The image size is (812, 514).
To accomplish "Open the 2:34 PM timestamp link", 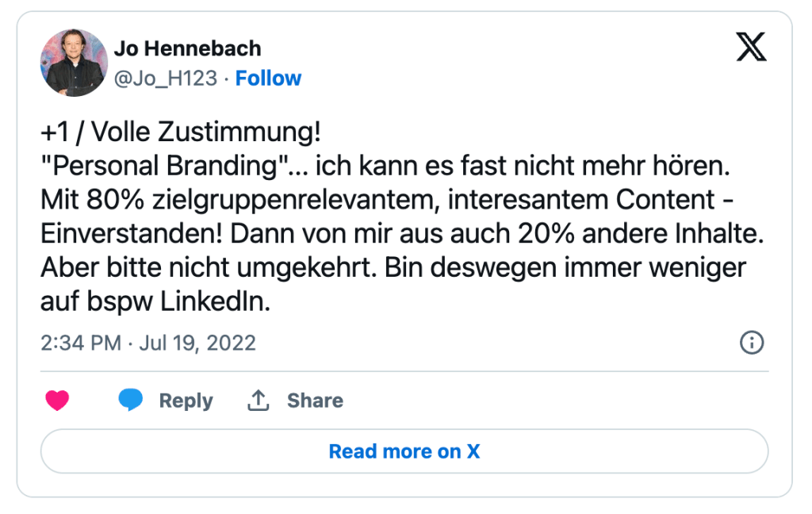I will tap(80, 343).
